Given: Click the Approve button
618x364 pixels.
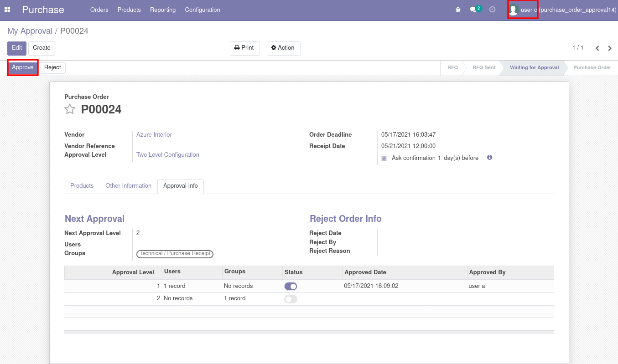Looking at the screenshot, I should pyautogui.click(x=23, y=67).
